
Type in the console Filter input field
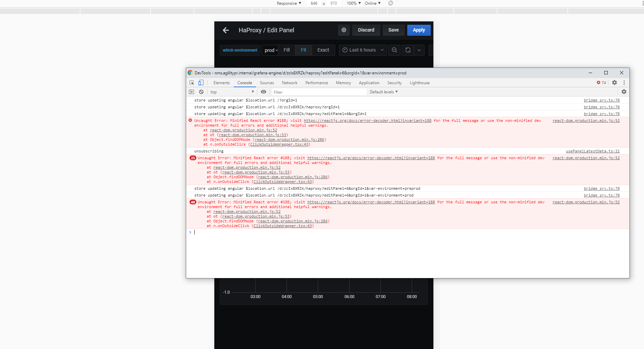click(x=319, y=92)
